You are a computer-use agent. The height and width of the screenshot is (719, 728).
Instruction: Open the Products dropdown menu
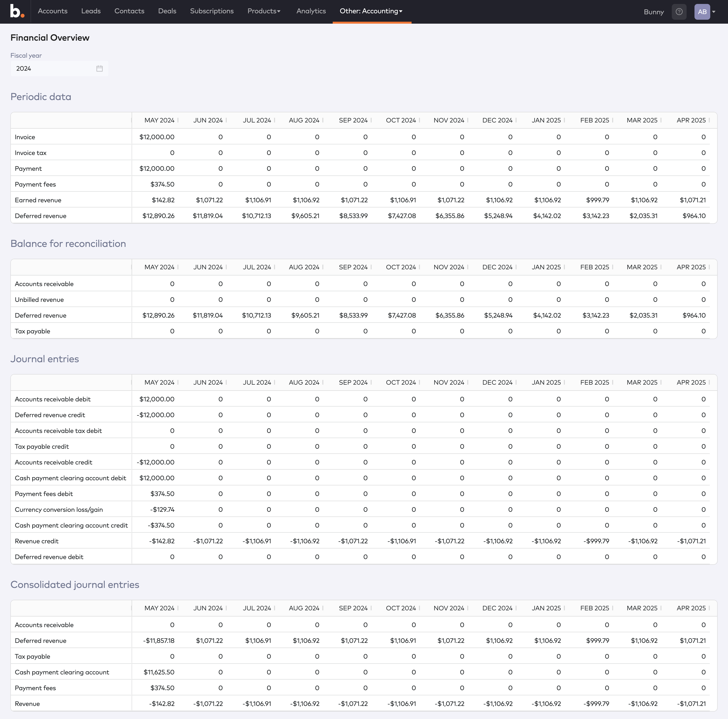coord(264,11)
